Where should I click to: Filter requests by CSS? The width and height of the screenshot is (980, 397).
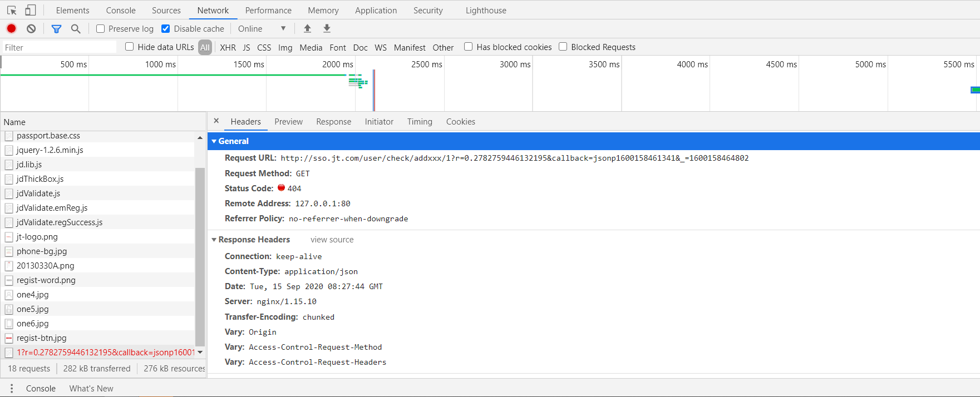pos(264,47)
